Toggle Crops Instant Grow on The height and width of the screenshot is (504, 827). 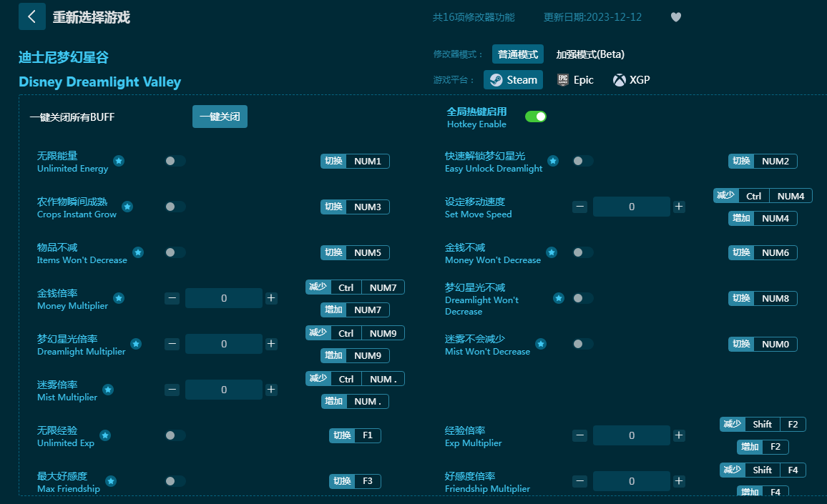(x=175, y=207)
